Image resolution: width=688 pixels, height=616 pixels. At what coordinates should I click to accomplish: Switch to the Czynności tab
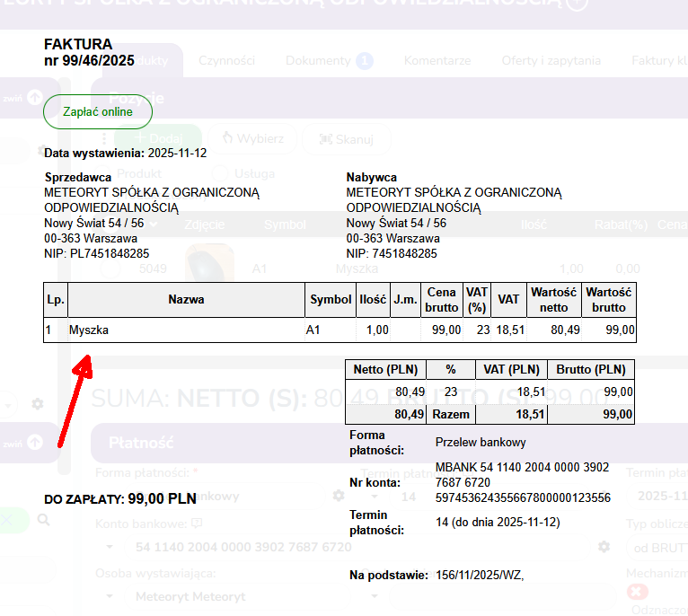coord(226,61)
